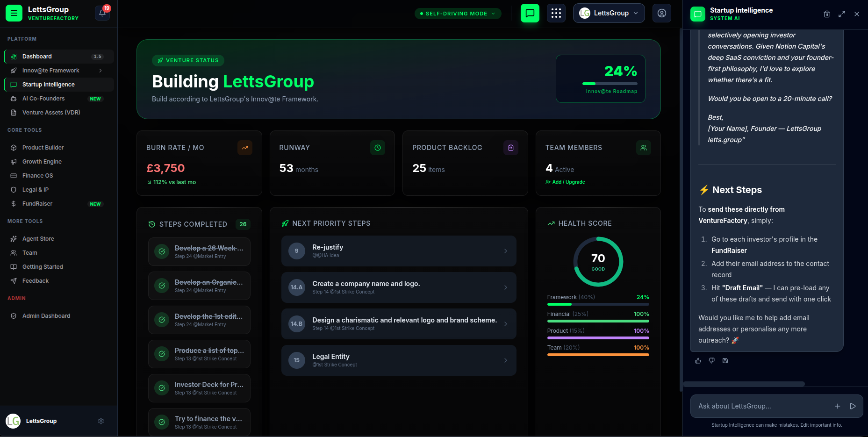The width and height of the screenshot is (868, 437).
Task: Click the Health Score trend icon
Action: [x=551, y=223]
